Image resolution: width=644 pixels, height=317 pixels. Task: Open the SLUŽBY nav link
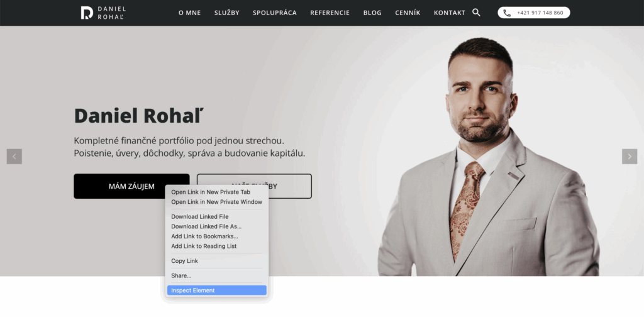point(226,13)
